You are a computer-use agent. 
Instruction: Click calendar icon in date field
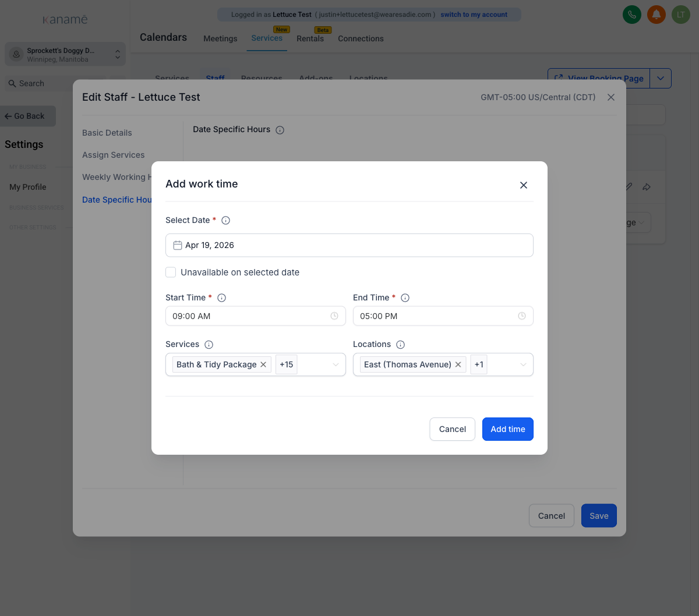[178, 245]
